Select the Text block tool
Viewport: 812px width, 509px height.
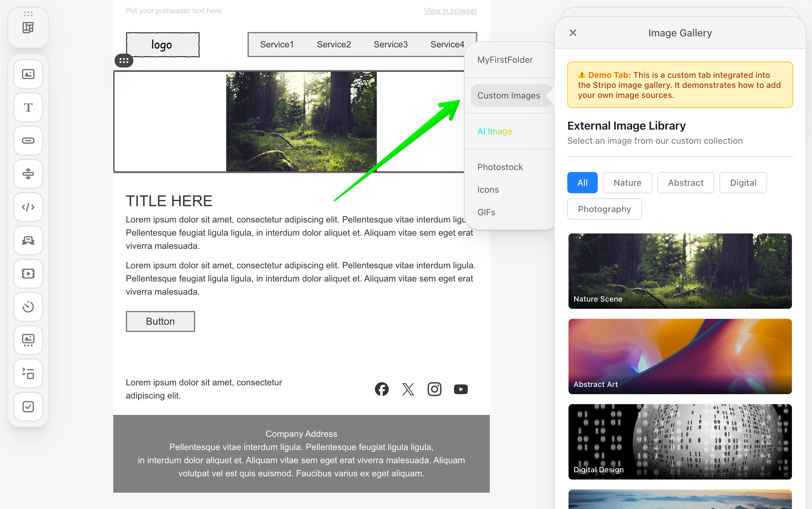28,107
